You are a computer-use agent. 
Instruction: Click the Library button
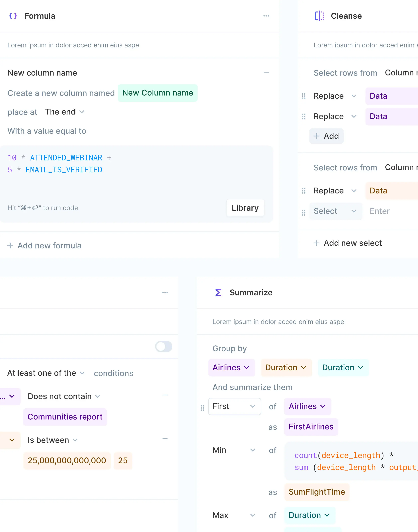[245, 208]
